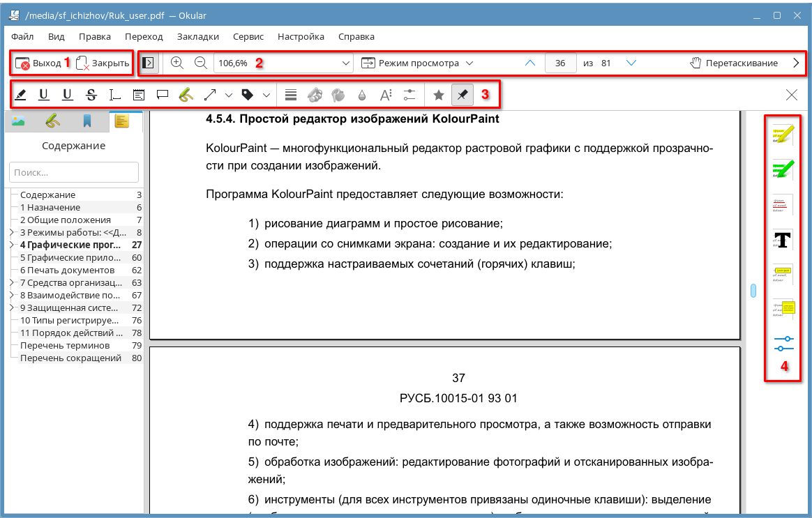The image size is (812, 518).
Task: Select the Freehand Line drawing tool
Action: point(185,95)
